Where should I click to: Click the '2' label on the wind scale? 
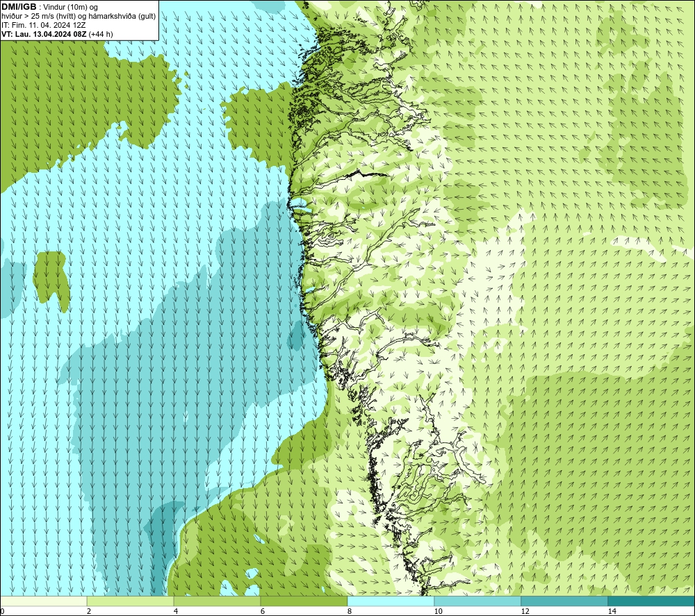pos(89,611)
